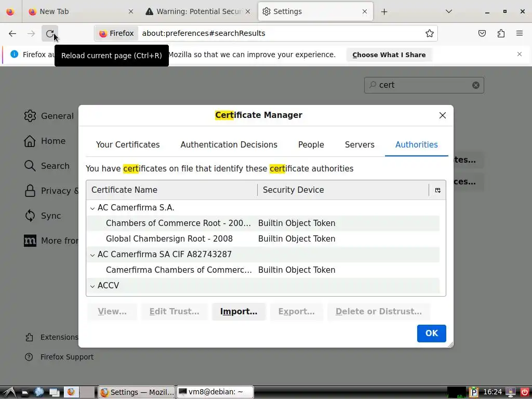Open General settings in sidebar
The width and height of the screenshot is (532, 399).
click(x=49, y=116)
